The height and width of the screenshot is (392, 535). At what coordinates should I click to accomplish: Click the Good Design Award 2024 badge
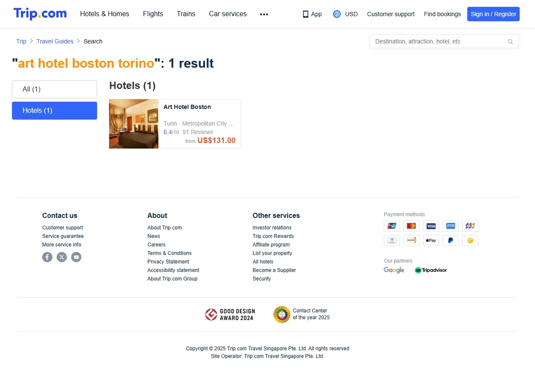point(230,315)
